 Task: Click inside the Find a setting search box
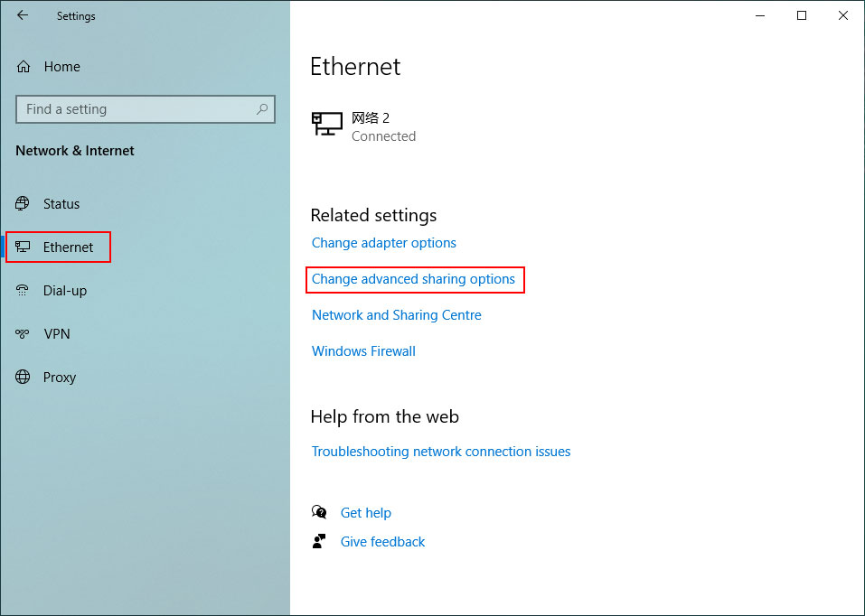click(136, 108)
